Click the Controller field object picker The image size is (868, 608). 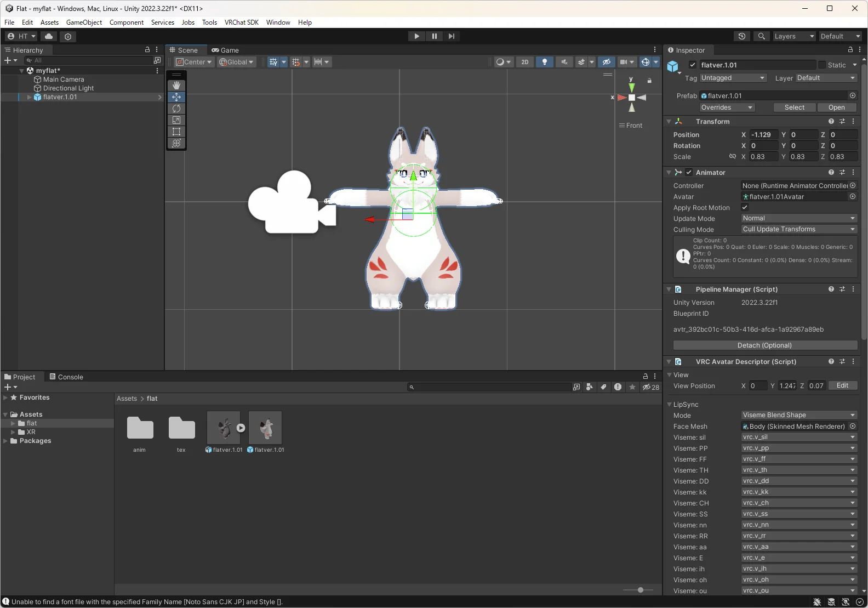853,185
